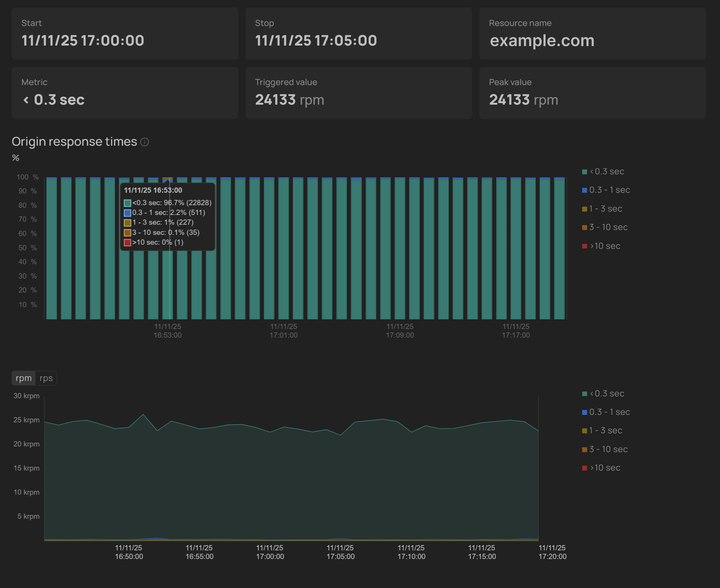
Task: Toggle '1 - 3 sec' in bottom chart legend
Action: pos(605,431)
